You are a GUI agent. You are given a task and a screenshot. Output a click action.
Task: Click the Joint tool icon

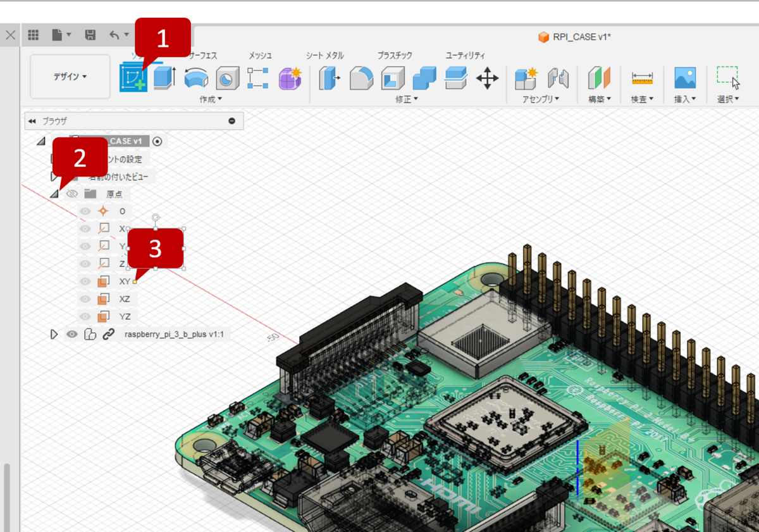pos(558,78)
